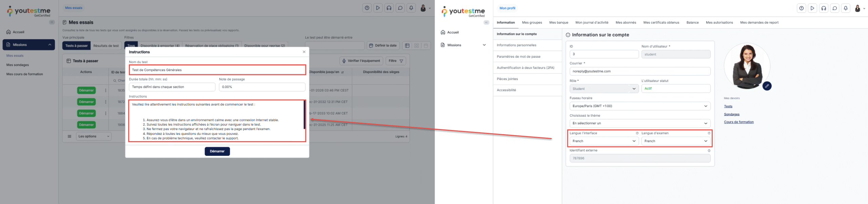The image size is (868, 204).
Task: Click info icon beside Identifiant externe
Action: tap(709, 150)
